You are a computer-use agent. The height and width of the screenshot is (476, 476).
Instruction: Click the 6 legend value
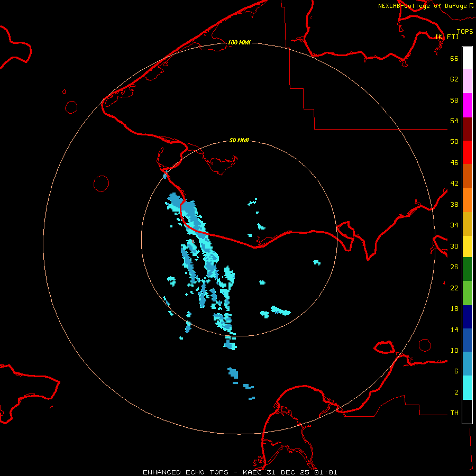pos(456,371)
